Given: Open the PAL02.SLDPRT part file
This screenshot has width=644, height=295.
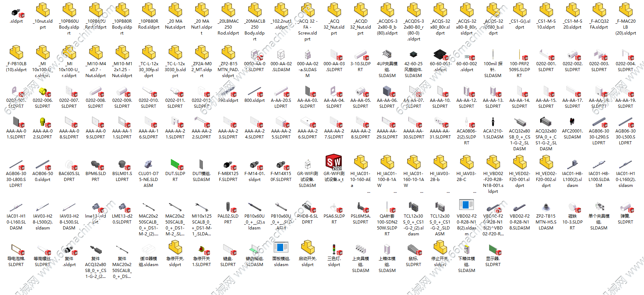Looking at the screenshot, I should pyautogui.click(x=228, y=207).
